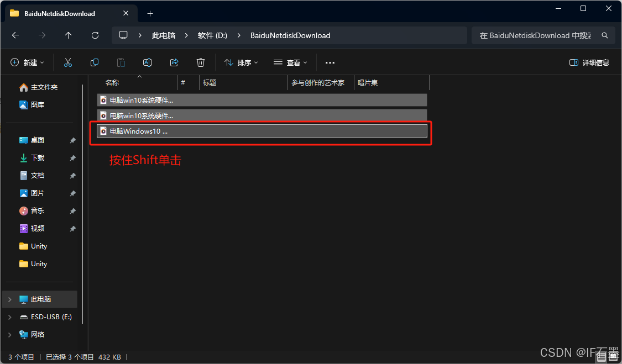
Task: Unpin 文档 using its pin icon
Action: point(72,176)
